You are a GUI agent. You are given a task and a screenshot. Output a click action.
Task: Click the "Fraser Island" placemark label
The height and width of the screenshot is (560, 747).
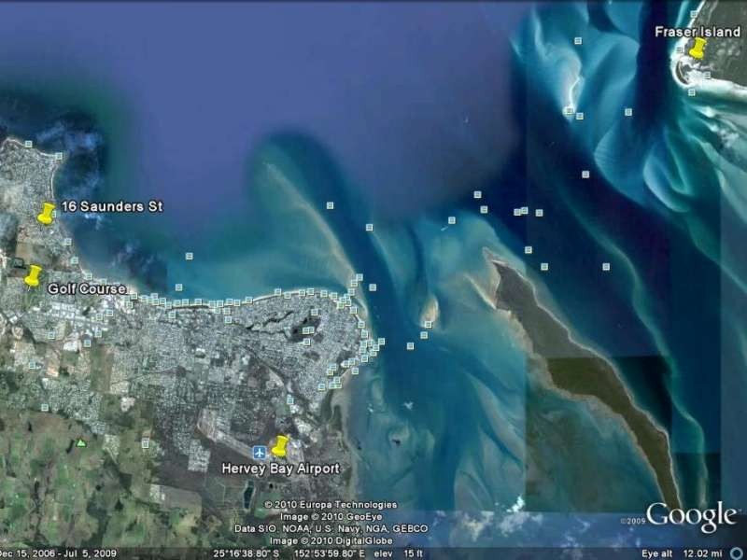(x=697, y=32)
